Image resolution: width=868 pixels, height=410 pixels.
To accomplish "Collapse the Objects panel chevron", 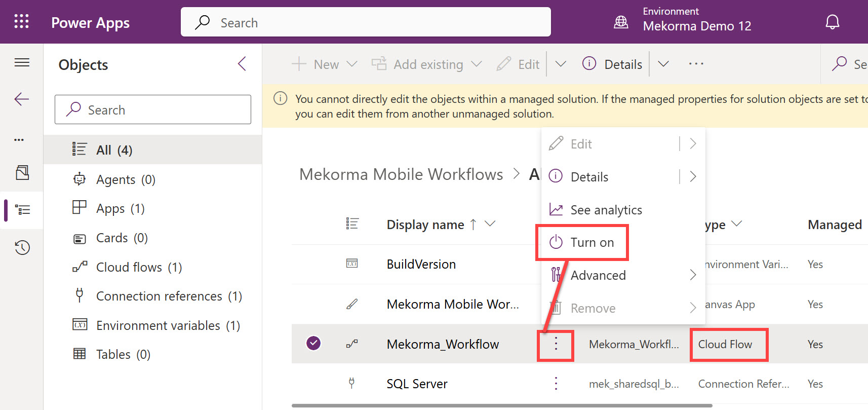I will coord(242,64).
